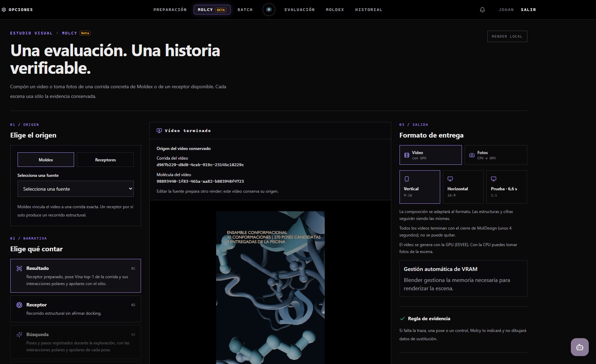This screenshot has height=364, width=596.
Task: Click the Receptor aperture icon
Action: [x=19, y=305]
